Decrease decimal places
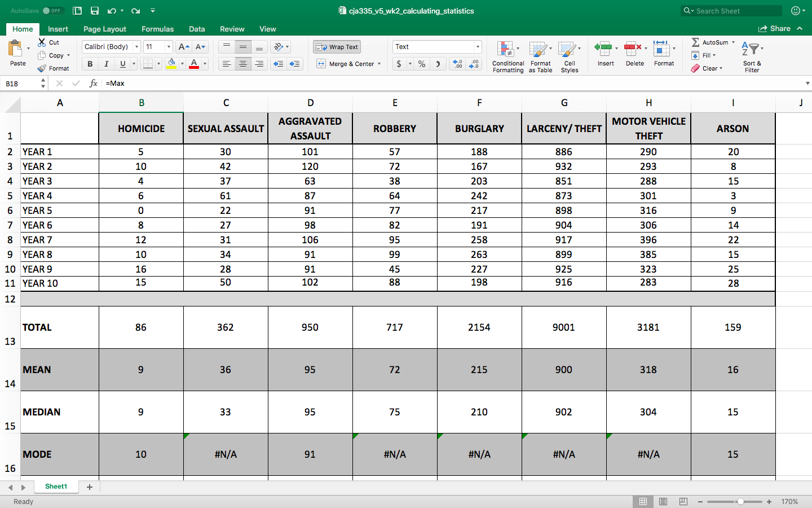Screen dimensions: 812x508 point(474,64)
